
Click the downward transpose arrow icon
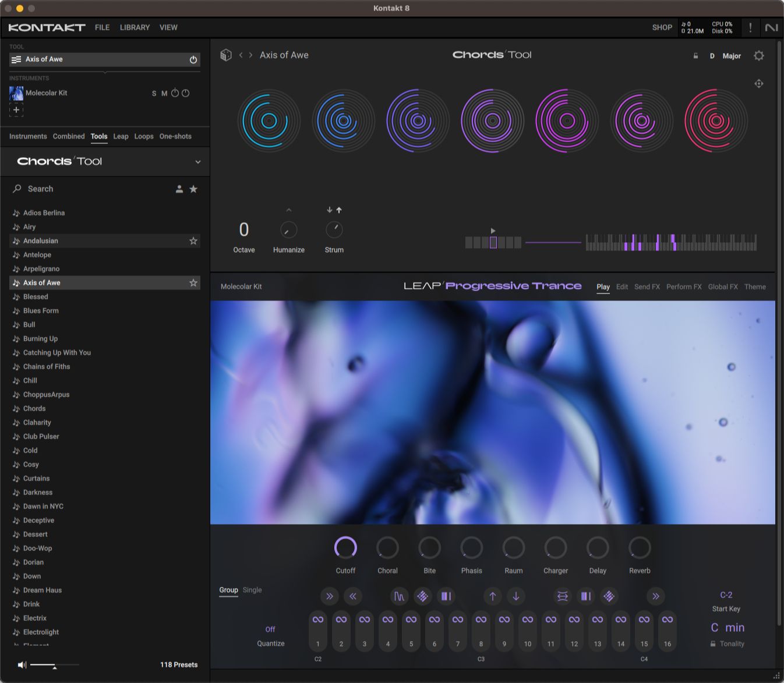tap(516, 596)
